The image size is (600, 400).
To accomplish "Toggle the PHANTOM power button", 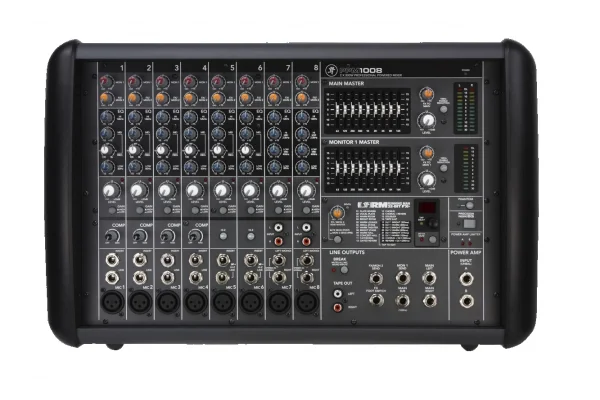I will point(470,206).
